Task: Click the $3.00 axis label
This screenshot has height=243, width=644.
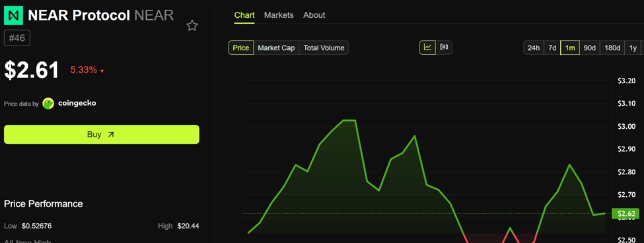Action: point(626,126)
